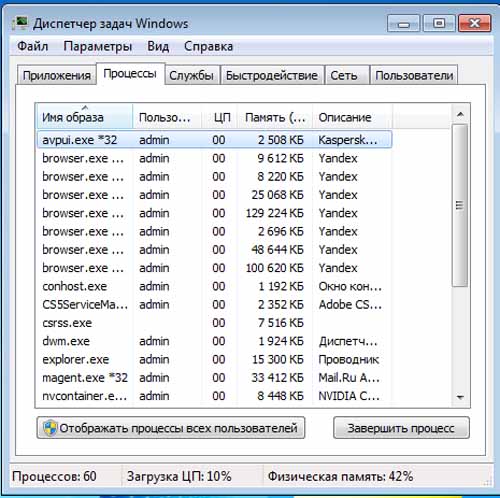Open the Справка menu
Screen dimensions: 500x498
(208, 46)
